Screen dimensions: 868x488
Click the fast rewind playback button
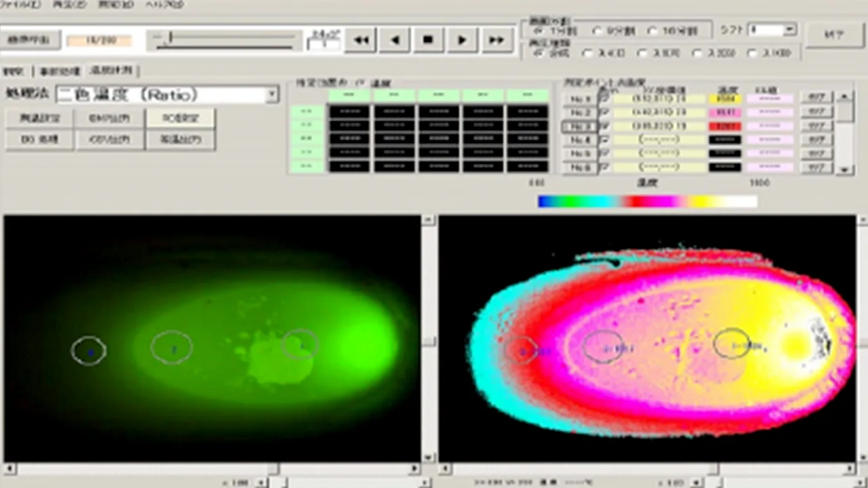361,40
